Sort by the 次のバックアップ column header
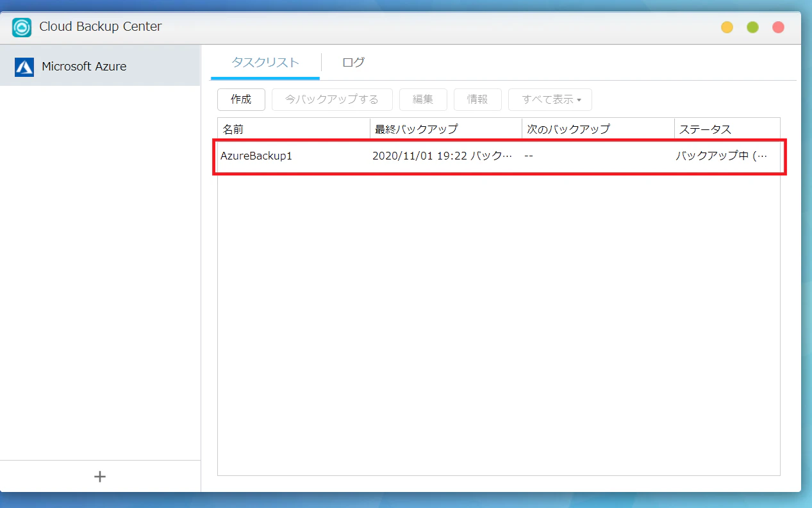 [x=598, y=129]
